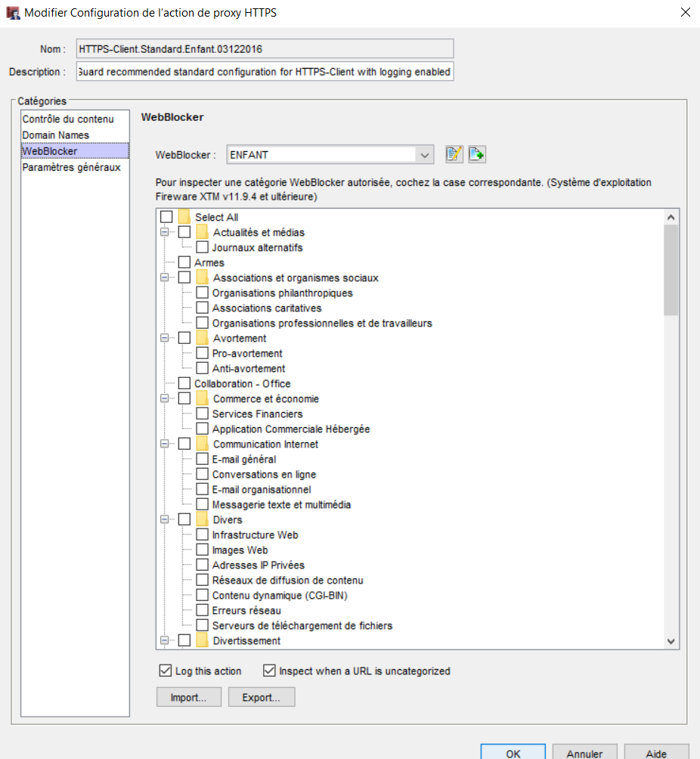The height and width of the screenshot is (759, 700).
Task: Check the Conversations en ligne checkbox
Action: (203, 474)
